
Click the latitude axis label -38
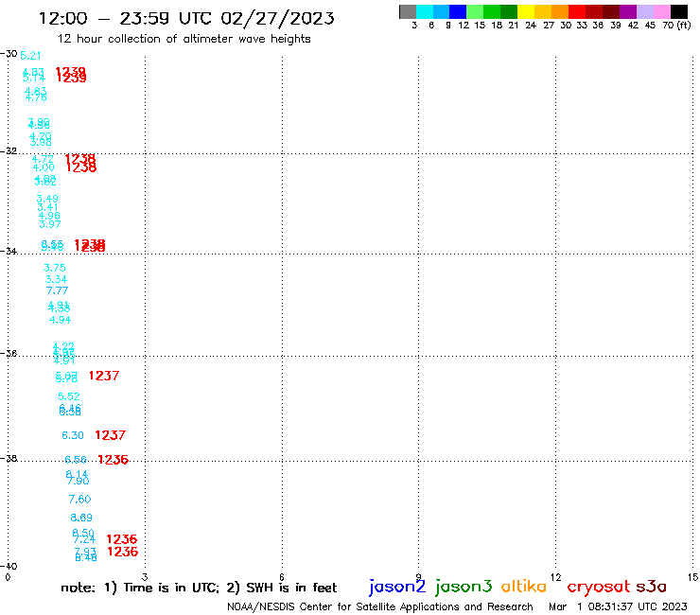[9, 458]
